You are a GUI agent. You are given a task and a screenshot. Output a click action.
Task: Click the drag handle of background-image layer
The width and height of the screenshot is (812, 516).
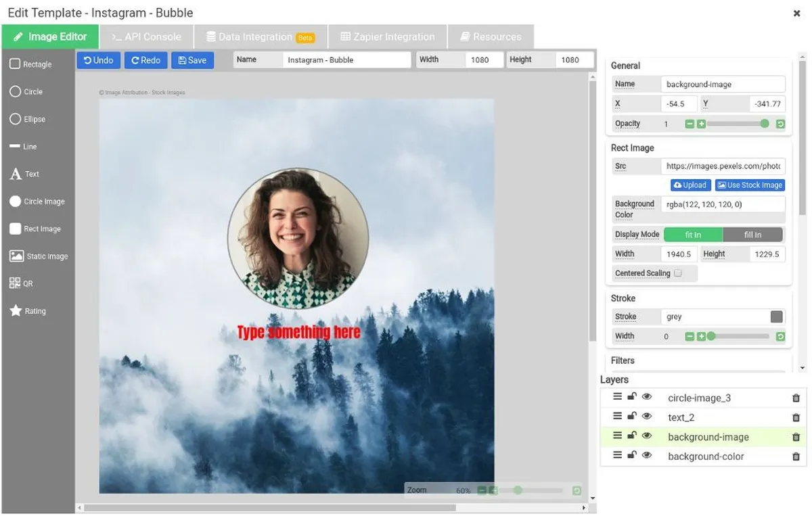coord(617,436)
